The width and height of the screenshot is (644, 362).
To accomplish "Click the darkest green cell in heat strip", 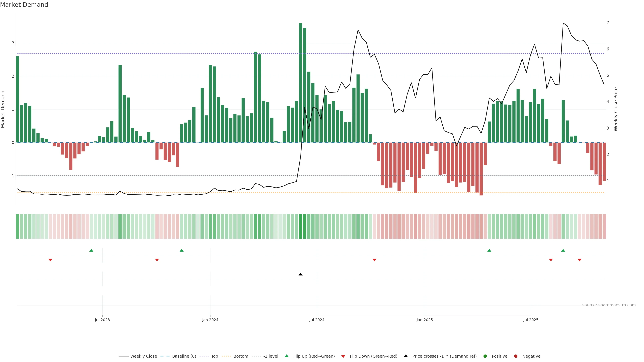I will point(301,226).
